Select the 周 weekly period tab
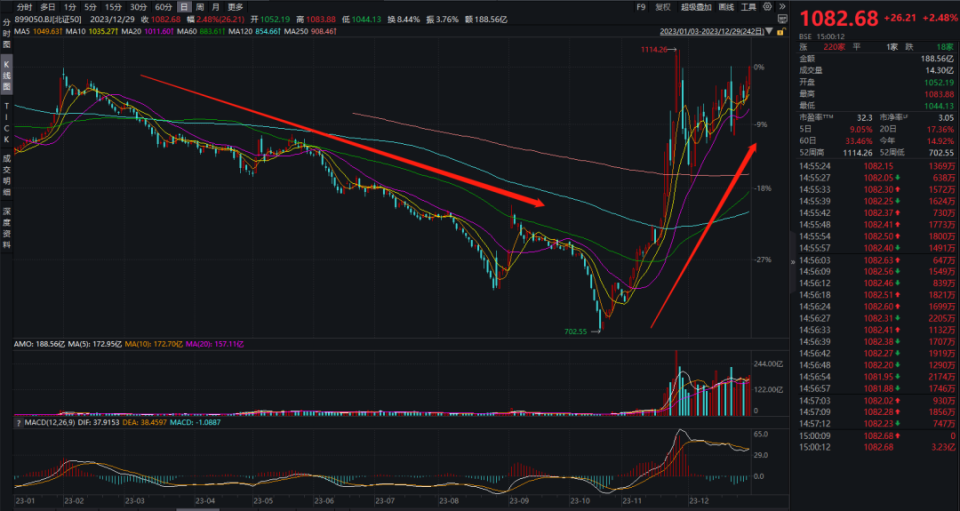960x511 pixels. point(200,7)
